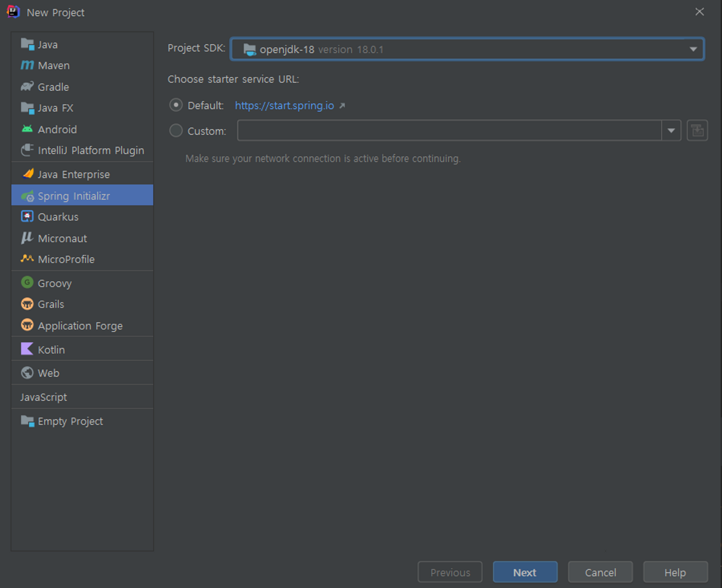
Task: Select the Custom URL radio button
Action: (176, 131)
